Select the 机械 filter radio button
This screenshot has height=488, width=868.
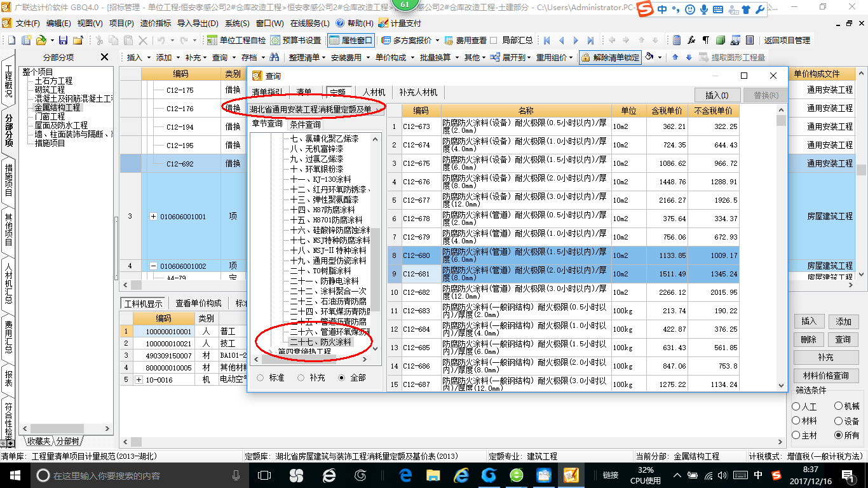839,406
